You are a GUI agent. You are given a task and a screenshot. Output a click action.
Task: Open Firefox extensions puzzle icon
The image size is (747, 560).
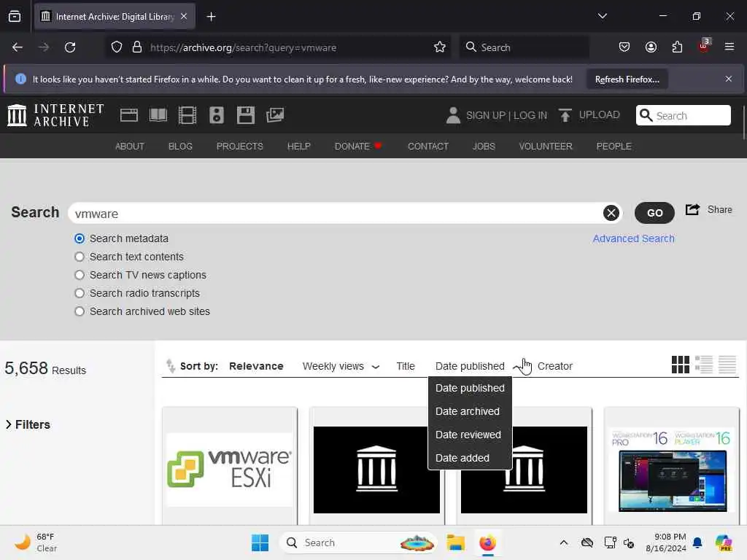(x=677, y=47)
